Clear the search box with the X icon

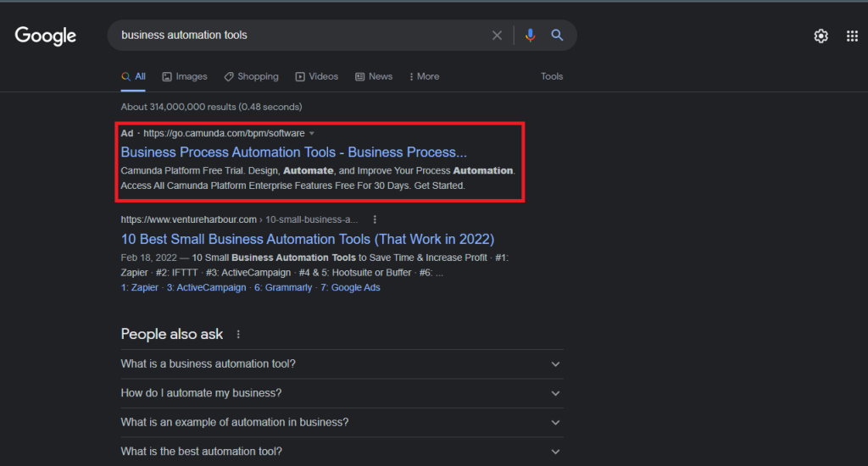(497, 36)
